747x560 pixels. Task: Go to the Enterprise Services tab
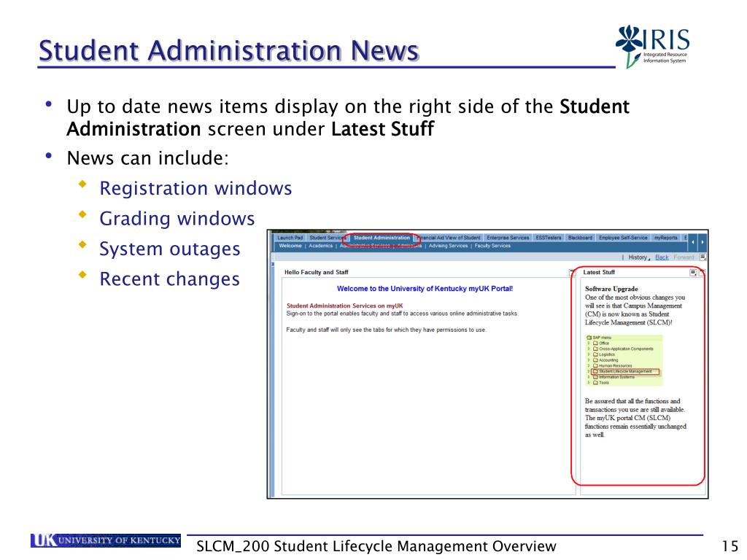pyautogui.click(x=508, y=238)
